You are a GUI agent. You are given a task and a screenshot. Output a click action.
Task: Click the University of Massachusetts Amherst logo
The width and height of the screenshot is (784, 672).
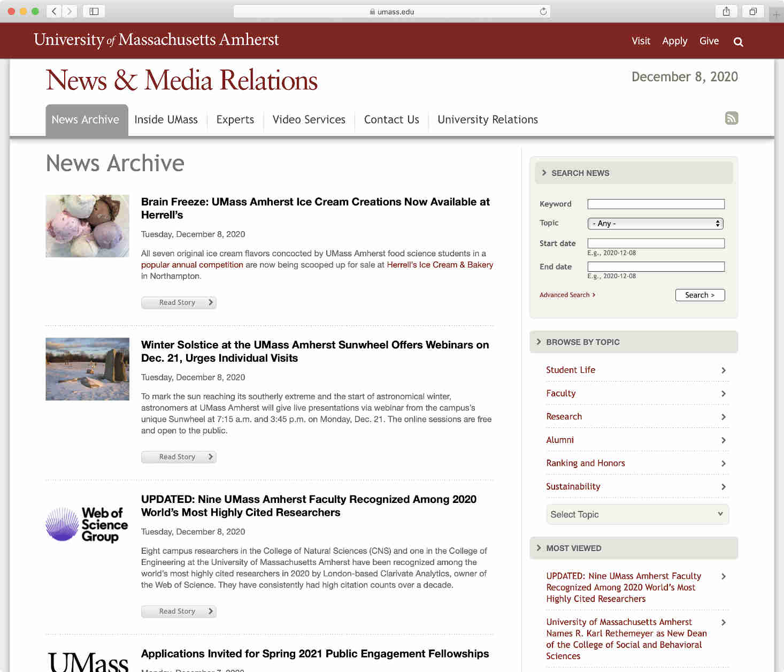(156, 40)
